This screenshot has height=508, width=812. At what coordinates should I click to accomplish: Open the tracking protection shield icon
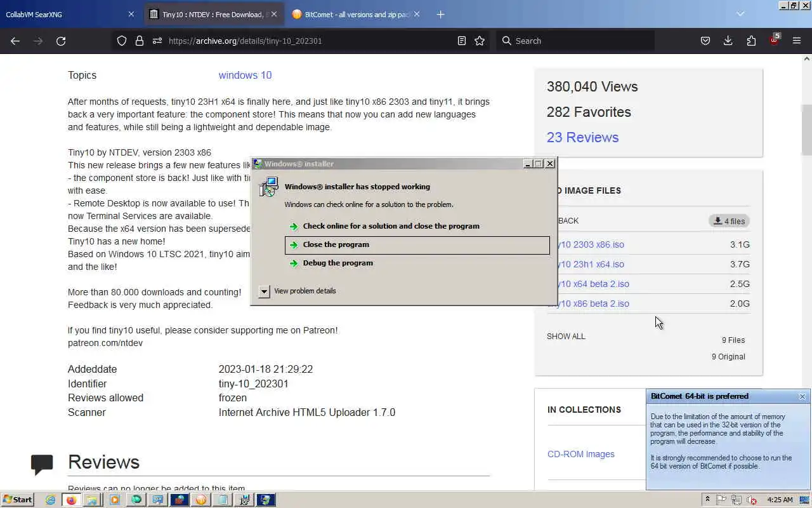click(x=122, y=41)
